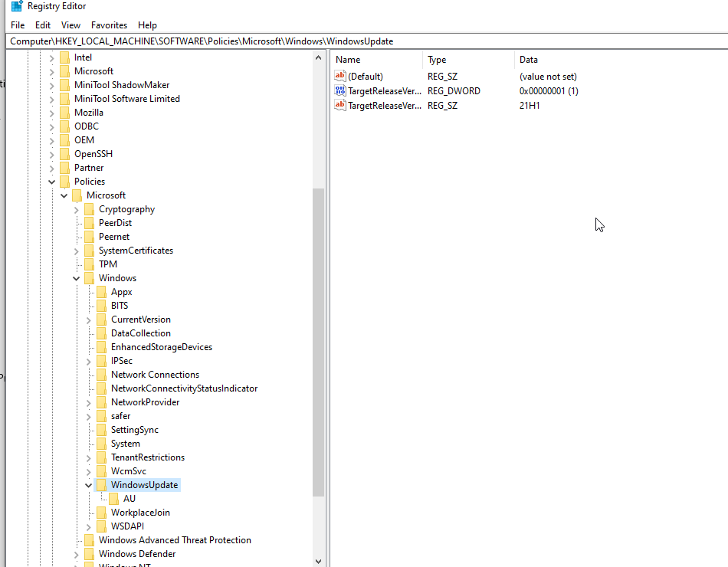Click the registry path address bar
Viewport: 728px width, 567px height.
(367, 41)
